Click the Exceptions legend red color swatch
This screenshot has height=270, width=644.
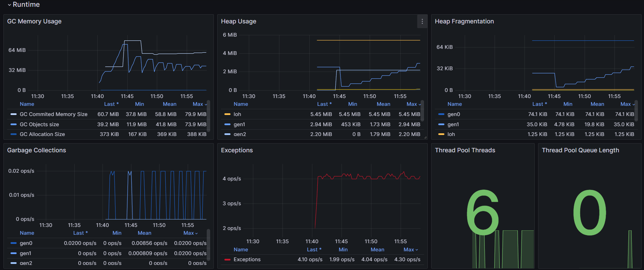coord(227,259)
